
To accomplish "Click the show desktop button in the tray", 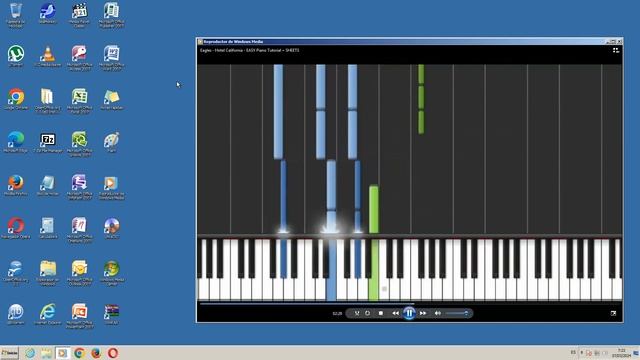I will [x=636, y=353].
